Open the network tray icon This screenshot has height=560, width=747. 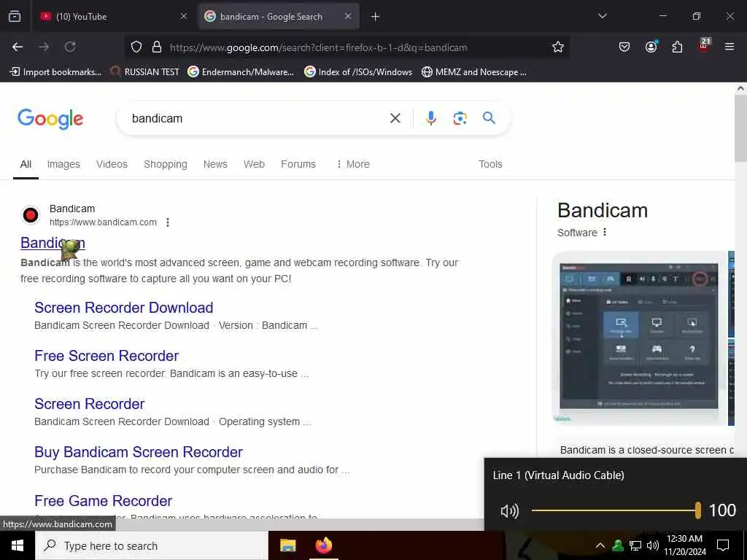point(635,545)
